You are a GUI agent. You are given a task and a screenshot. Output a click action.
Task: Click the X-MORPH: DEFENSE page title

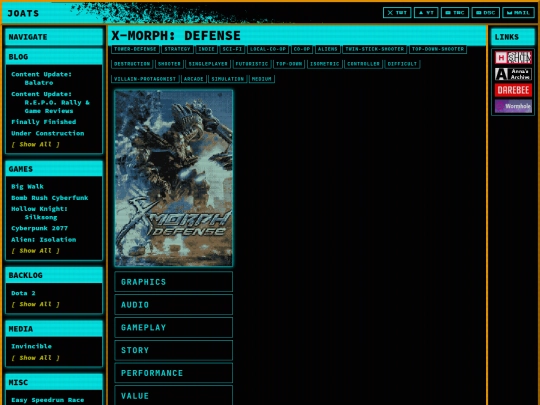176,36
